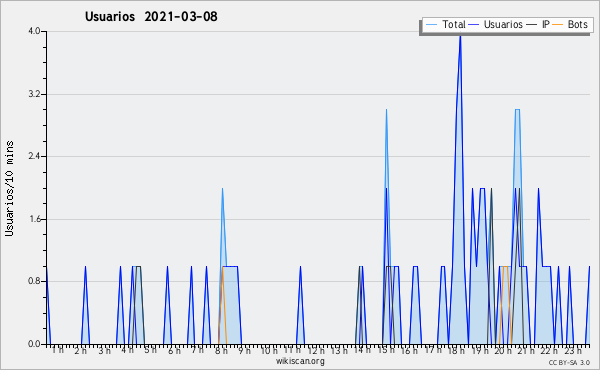Click the orange Bots spike at 8 h
This screenshot has height=370, width=600.
coord(222,268)
